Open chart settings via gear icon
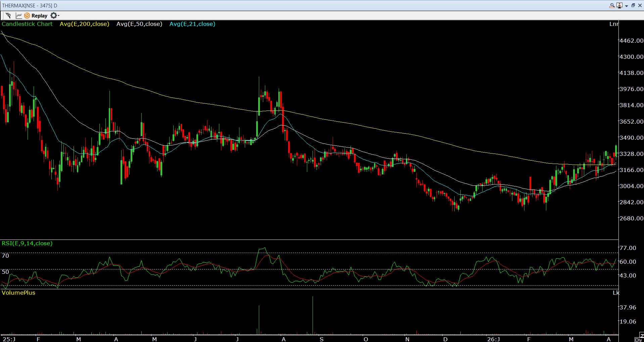This screenshot has width=644, height=342. (53, 15)
